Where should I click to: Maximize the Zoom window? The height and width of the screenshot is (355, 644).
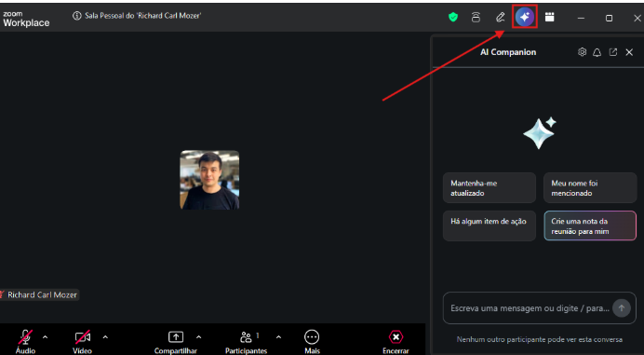coord(609,18)
